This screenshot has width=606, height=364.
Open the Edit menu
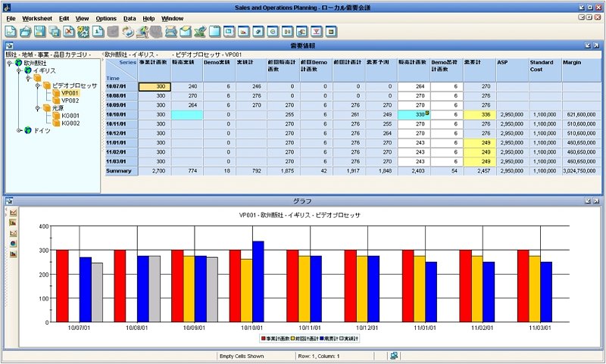[64, 18]
